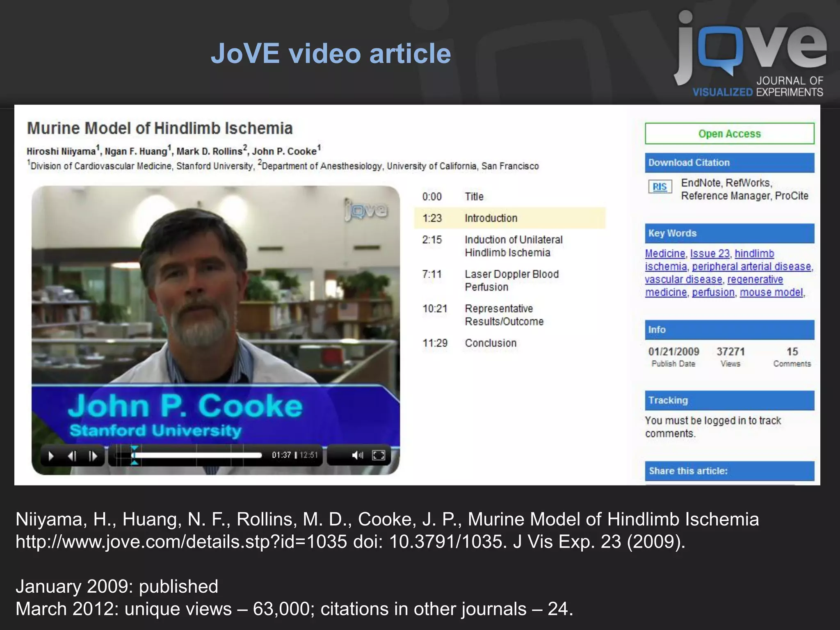Click the cyan playhead marker on timeline
The image size is (840, 630).
(x=134, y=455)
